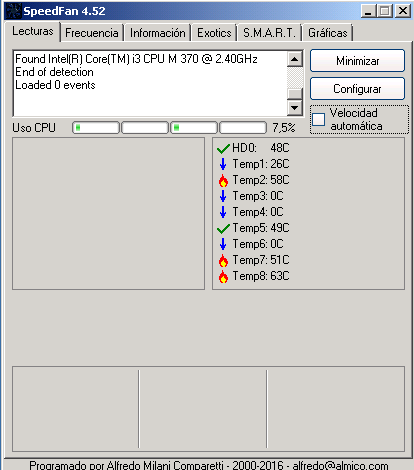Click the first Uso CPU usage bar
This screenshot has width=414, height=470.
pos(96,128)
